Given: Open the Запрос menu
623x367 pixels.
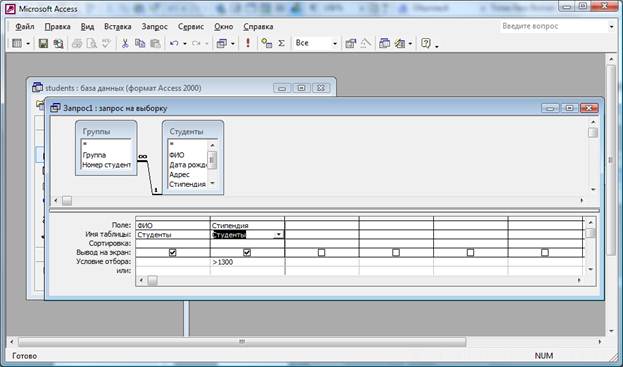Looking at the screenshot, I should tap(155, 27).
